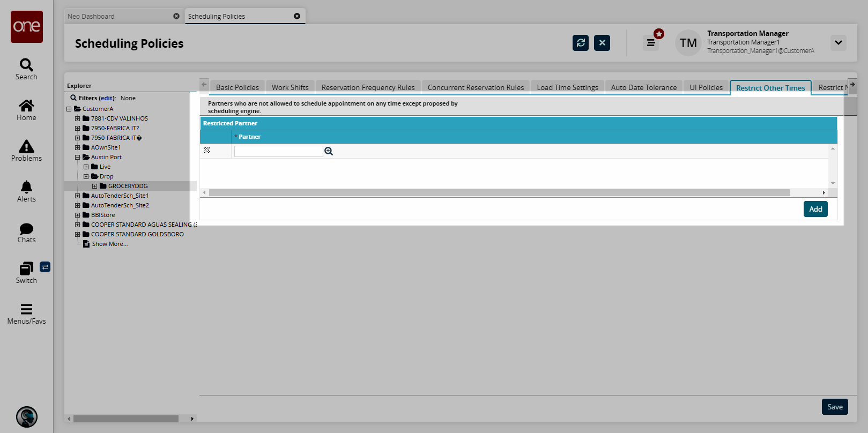Close the Scheduling Policies page with X button

pyautogui.click(x=602, y=43)
